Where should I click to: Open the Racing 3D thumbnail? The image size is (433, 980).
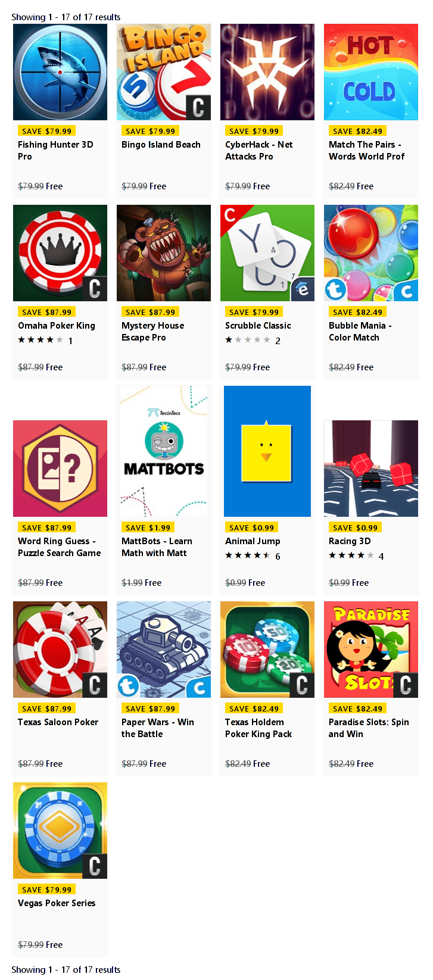pos(371,469)
